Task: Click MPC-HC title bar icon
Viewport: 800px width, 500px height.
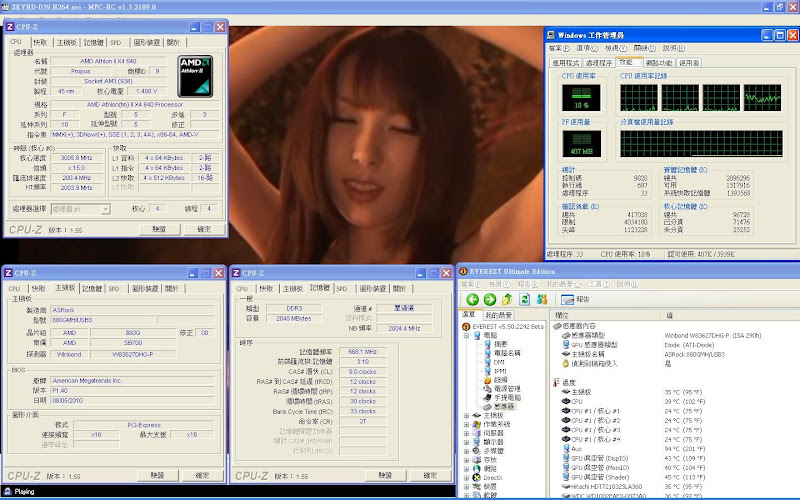Action: click(x=5, y=7)
